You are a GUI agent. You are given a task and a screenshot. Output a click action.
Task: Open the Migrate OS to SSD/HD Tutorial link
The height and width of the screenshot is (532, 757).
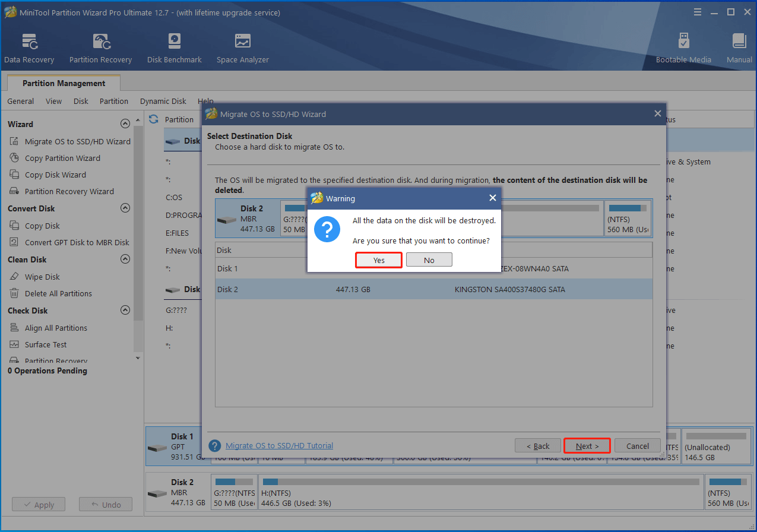[x=279, y=445]
